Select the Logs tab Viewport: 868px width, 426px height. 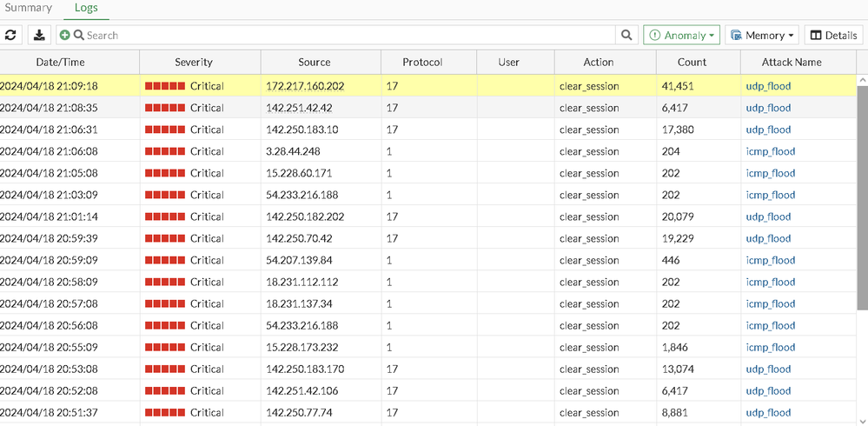pos(86,9)
